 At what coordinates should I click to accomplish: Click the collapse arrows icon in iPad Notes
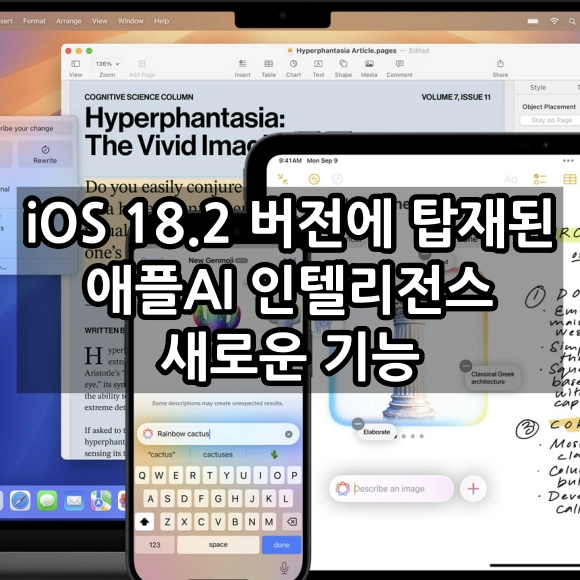283,179
